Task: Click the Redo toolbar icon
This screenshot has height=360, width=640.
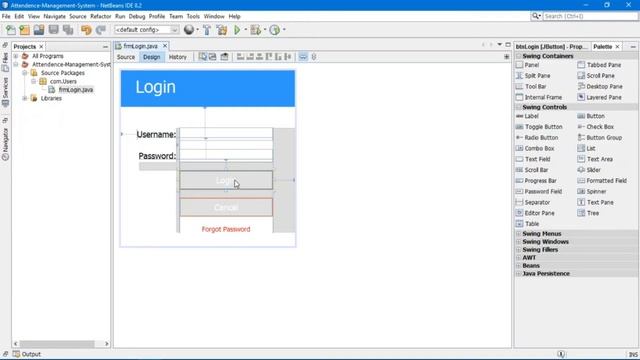Action: pyautogui.click(x=100, y=30)
